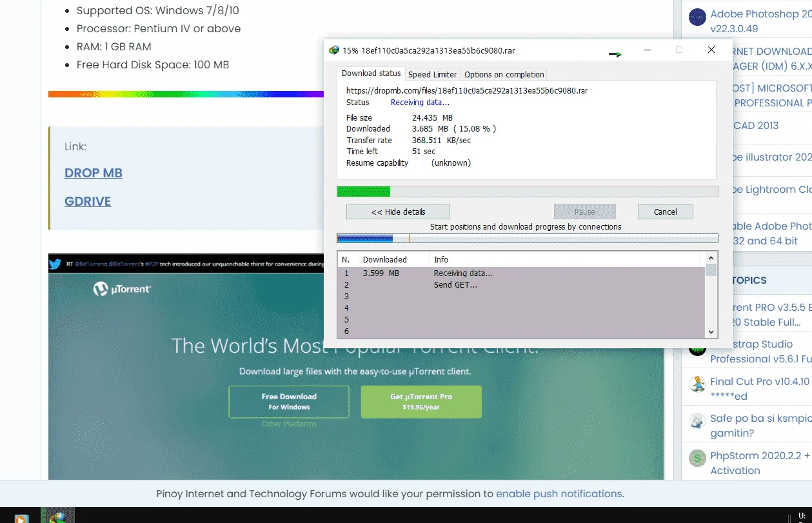Select connection row 6 in the list
Viewport: 812px width, 523px height.
522,331
